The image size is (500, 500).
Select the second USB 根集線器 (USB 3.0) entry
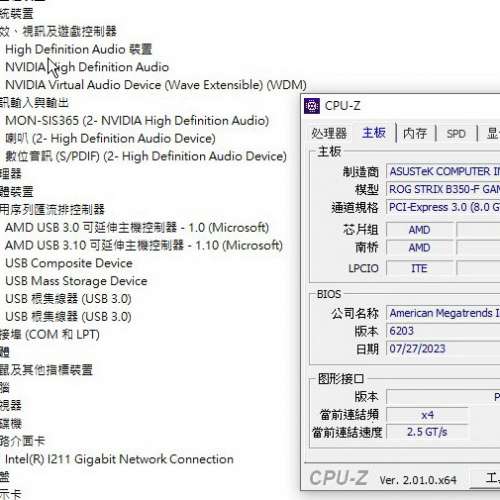click(x=68, y=317)
